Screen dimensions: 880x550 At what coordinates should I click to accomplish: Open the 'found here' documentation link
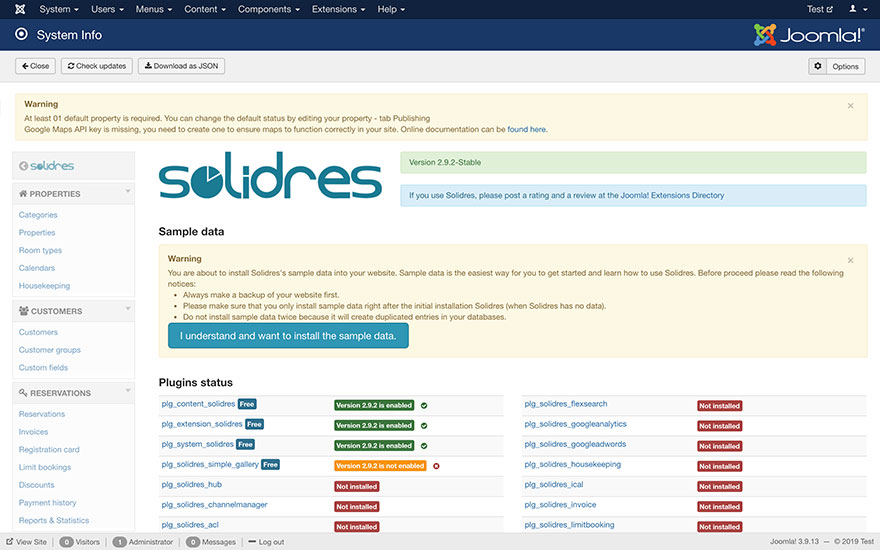527,129
